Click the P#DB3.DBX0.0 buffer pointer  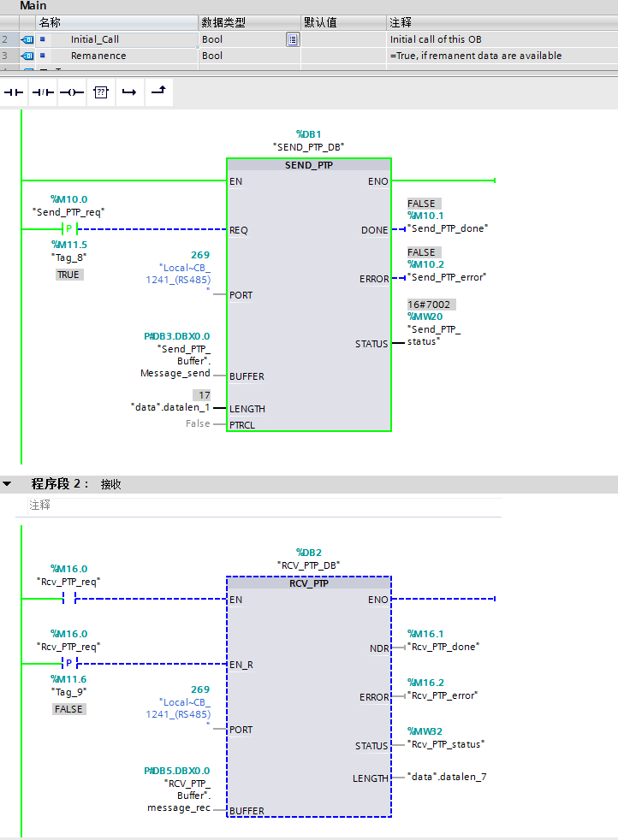177,336
